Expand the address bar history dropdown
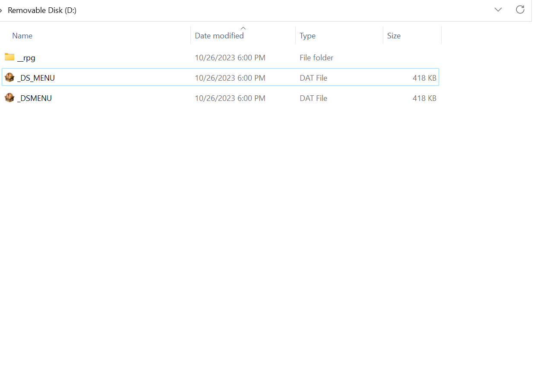 [498, 9]
